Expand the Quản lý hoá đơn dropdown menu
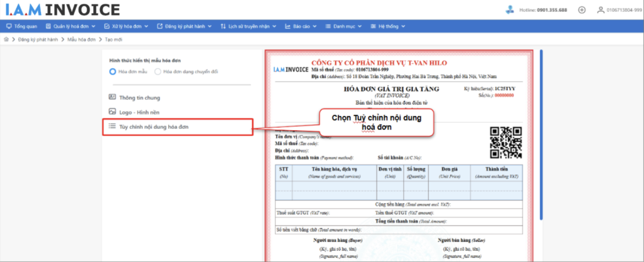The width and height of the screenshot is (644, 262). coord(71,26)
